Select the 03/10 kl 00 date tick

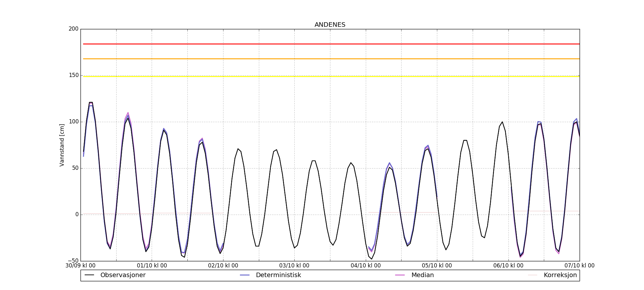coord(294,266)
